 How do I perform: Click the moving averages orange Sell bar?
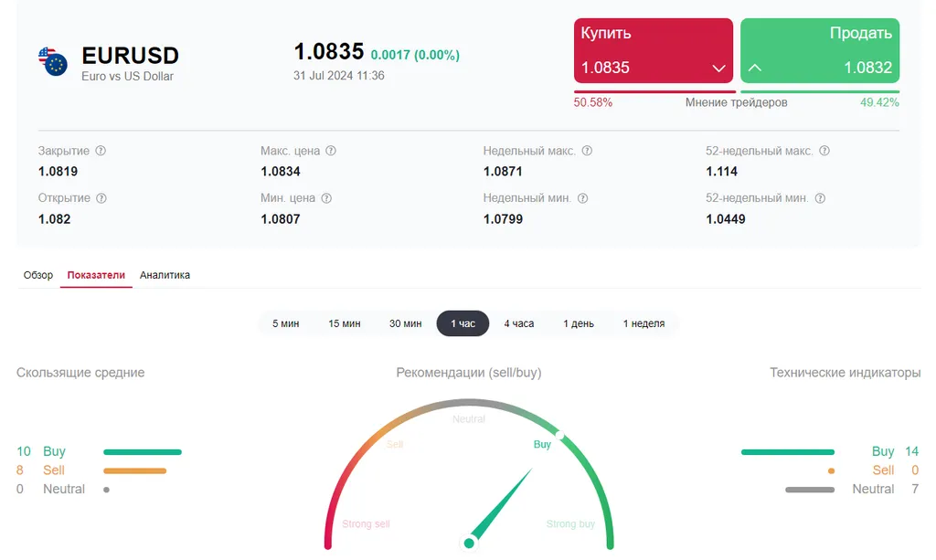point(135,471)
